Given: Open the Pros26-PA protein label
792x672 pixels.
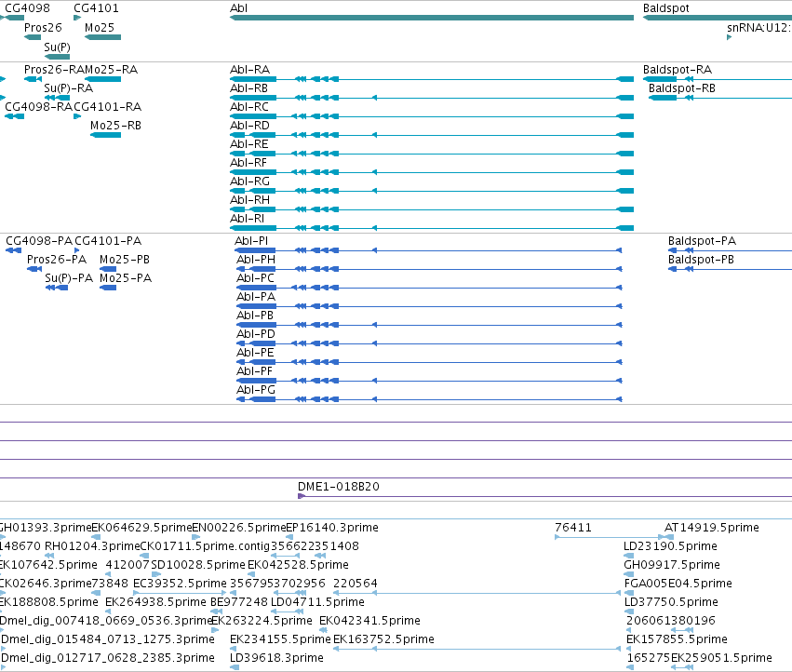Looking at the screenshot, I should (57, 260).
